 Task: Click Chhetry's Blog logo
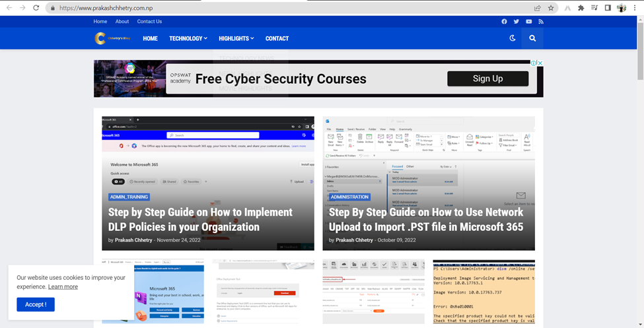click(112, 38)
